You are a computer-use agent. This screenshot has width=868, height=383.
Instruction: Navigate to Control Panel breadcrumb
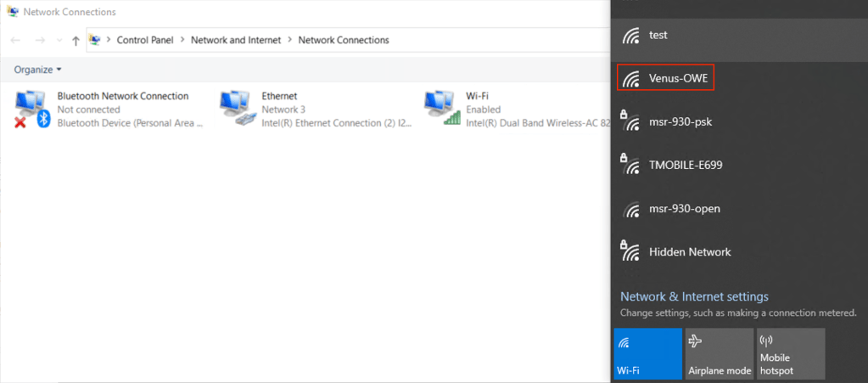click(144, 40)
